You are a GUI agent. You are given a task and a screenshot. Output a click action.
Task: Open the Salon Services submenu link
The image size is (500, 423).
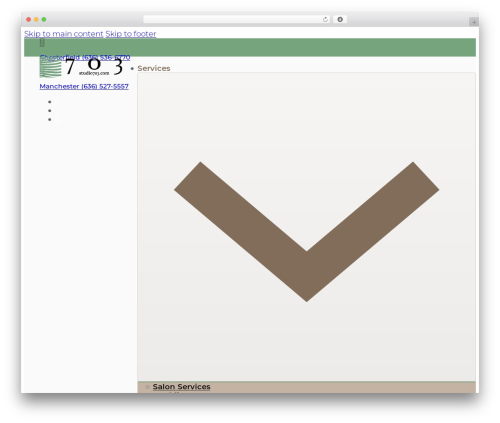coord(181,387)
